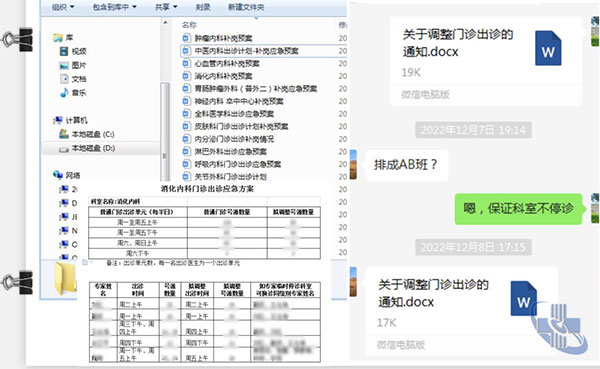The width and height of the screenshot is (600, 369).
Task: Open the 消化内科补岗预案 file
Action: pos(223,76)
